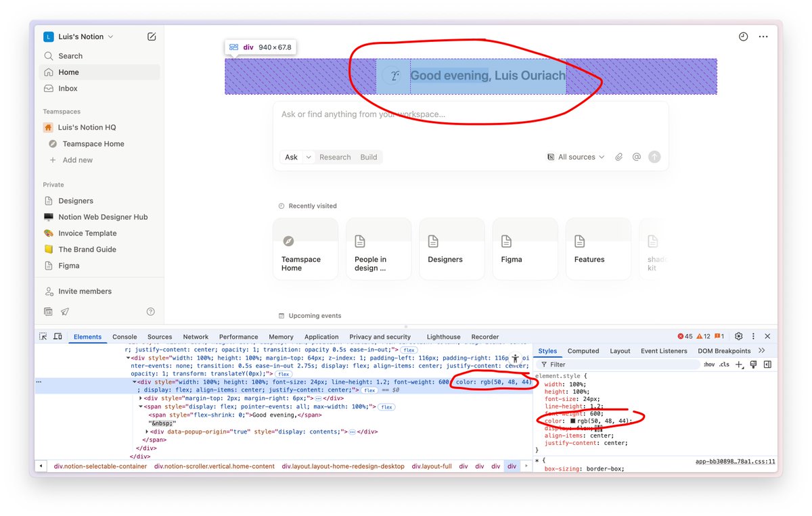
Task: Click the rocket icon in the sidebar footer
Action: pyautogui.click(x=65, y=312)
